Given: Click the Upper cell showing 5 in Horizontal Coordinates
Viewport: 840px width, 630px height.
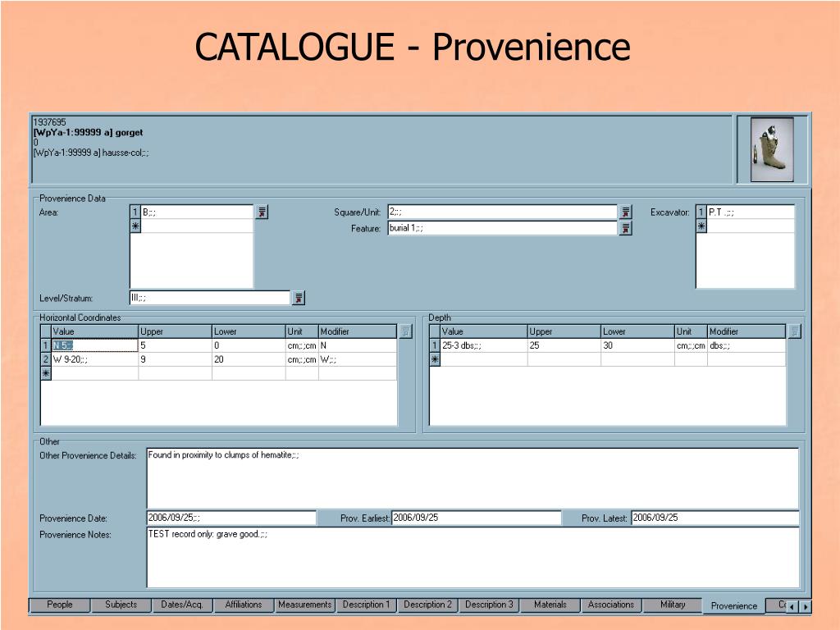Looking at the screenshot, I should (x=176, y=345).
